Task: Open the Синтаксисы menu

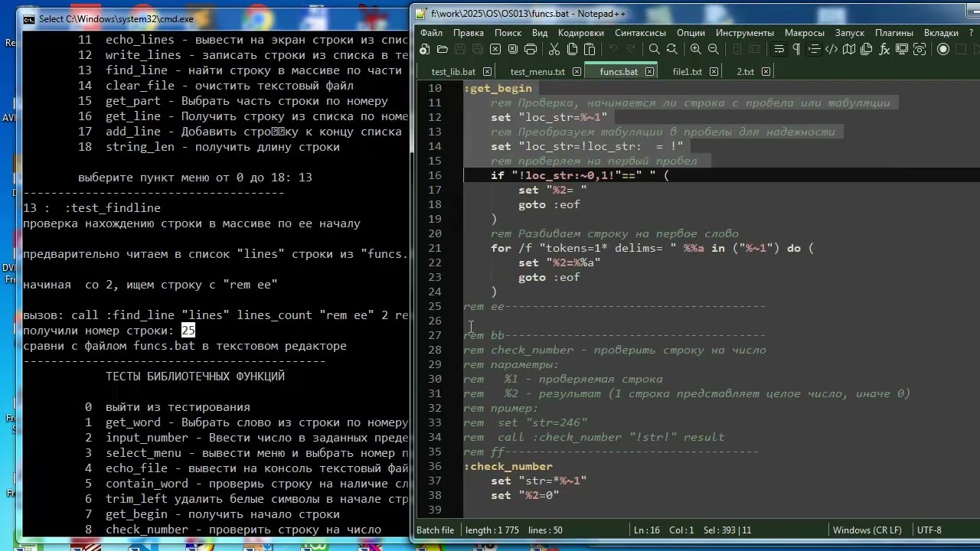Action: [x=640, y=33]
